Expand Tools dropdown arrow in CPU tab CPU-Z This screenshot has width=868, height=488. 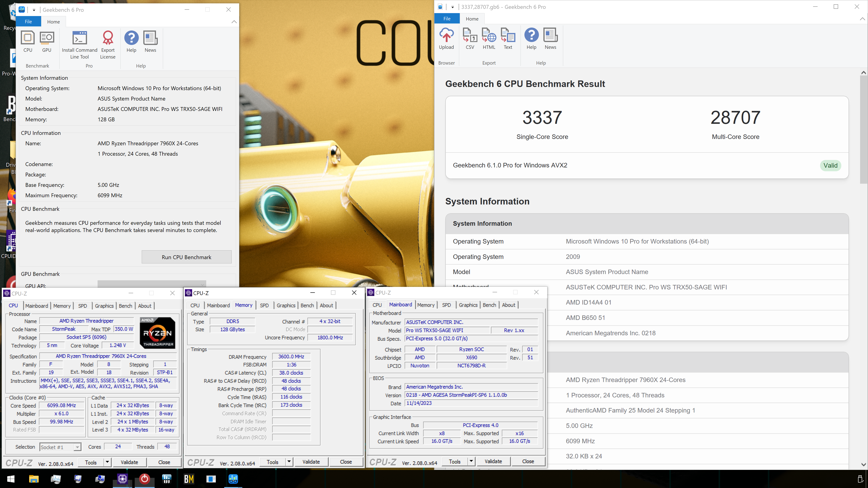pyautogui.click(x=107, y=462)
